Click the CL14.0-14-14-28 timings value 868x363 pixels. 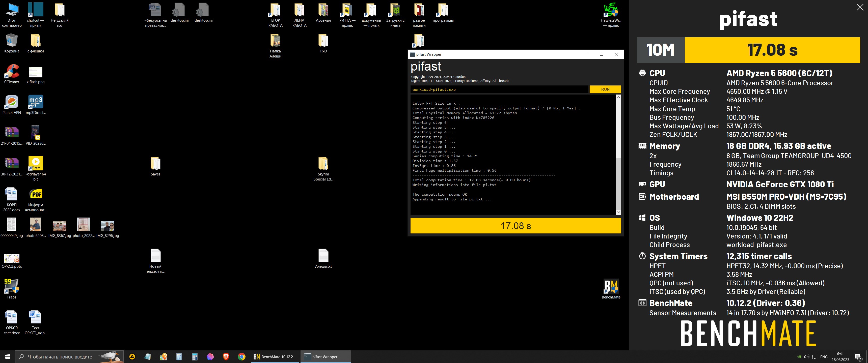(770, 173)
